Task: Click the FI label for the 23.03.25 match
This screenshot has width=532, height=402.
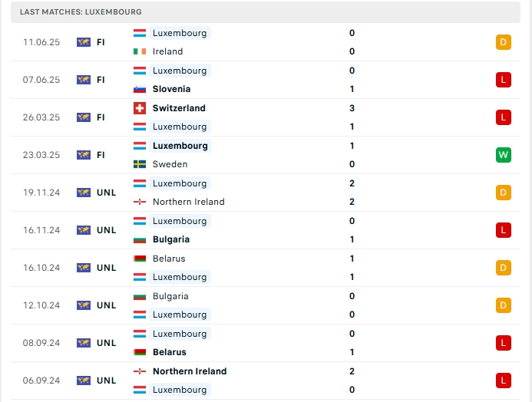Action: click(x=101, y=155)
